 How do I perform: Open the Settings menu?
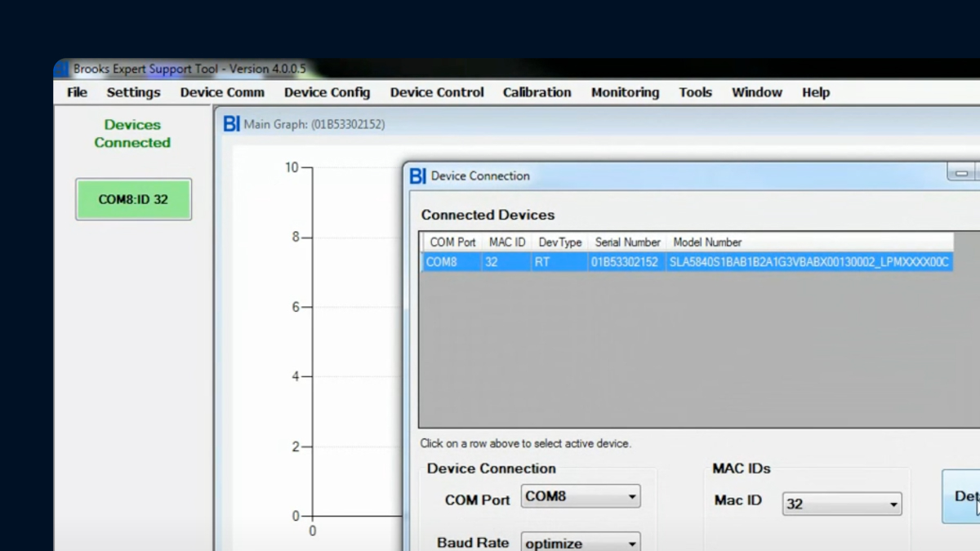(x=132, y=92)
